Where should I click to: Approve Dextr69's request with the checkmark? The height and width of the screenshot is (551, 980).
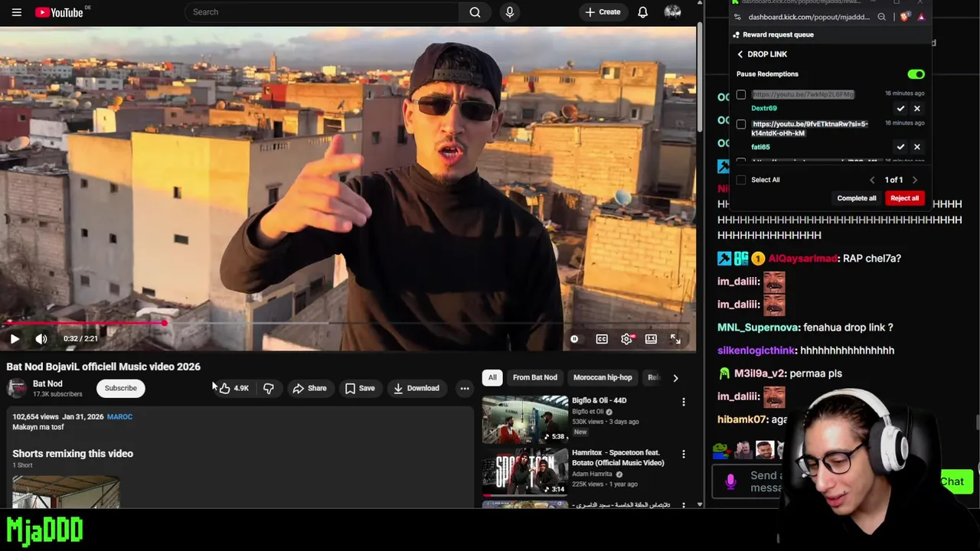[900, 109]
